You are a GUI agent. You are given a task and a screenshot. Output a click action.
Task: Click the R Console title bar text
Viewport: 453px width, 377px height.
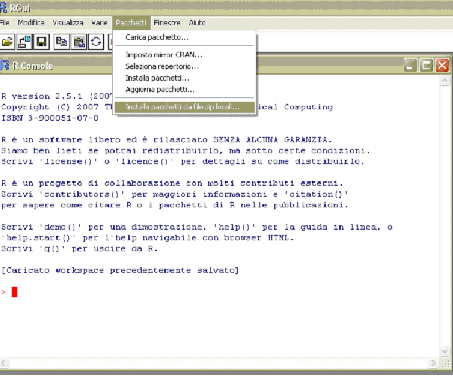tap(32, 66)
